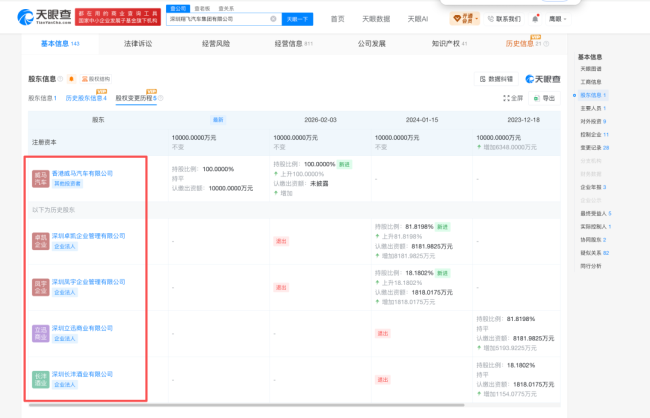Click the 增加6348.0000万元 capital change text
Screen dimensions: 650x418
tap(510, 147)
